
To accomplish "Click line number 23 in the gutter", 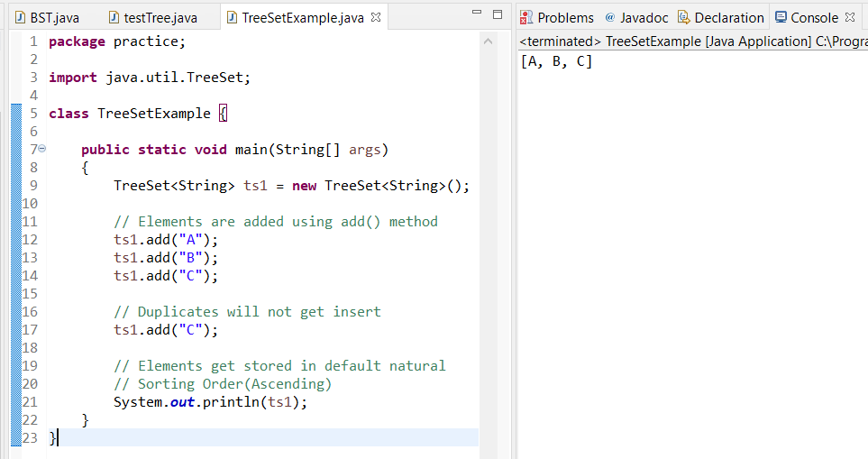I will [x=30, y=438].
